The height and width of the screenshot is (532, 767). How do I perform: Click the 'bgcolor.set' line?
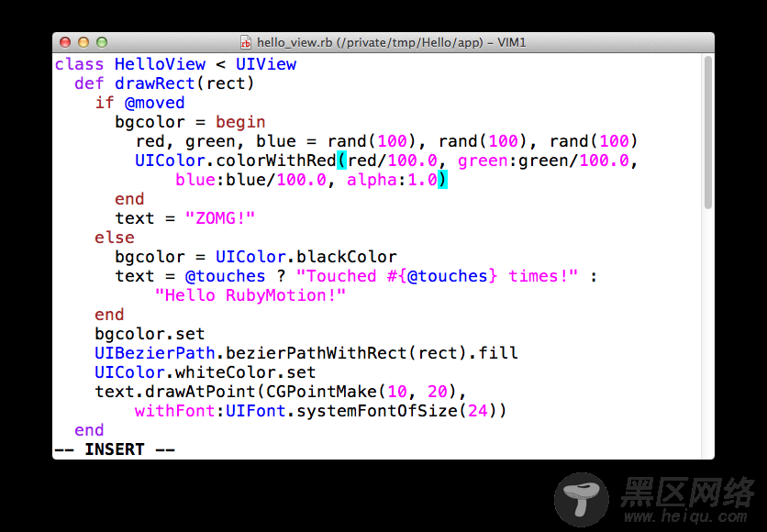[150, 334]
